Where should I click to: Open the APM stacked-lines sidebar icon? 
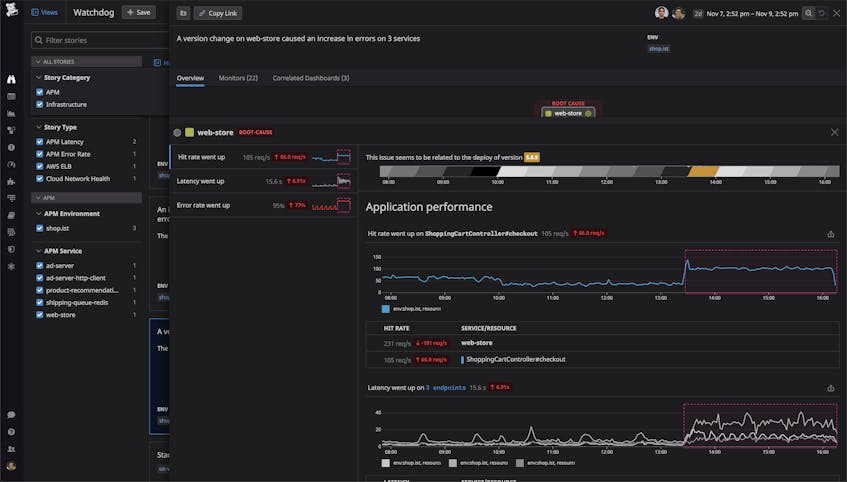[11, 198]
